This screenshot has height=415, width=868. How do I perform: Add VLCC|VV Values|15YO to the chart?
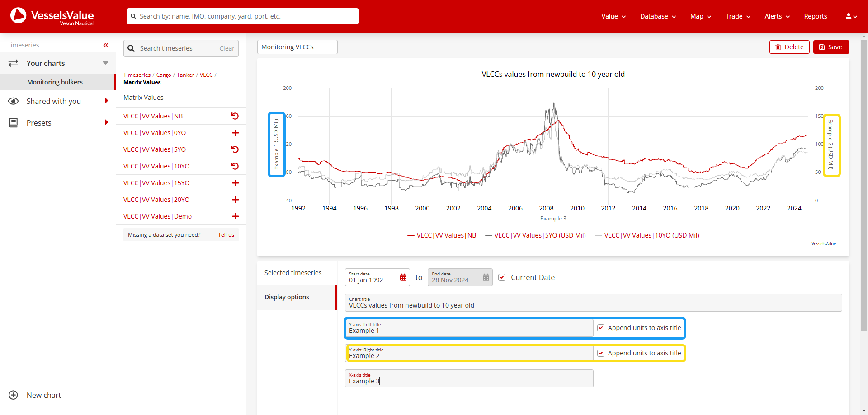pyautogui.click(x=235, y=183)
